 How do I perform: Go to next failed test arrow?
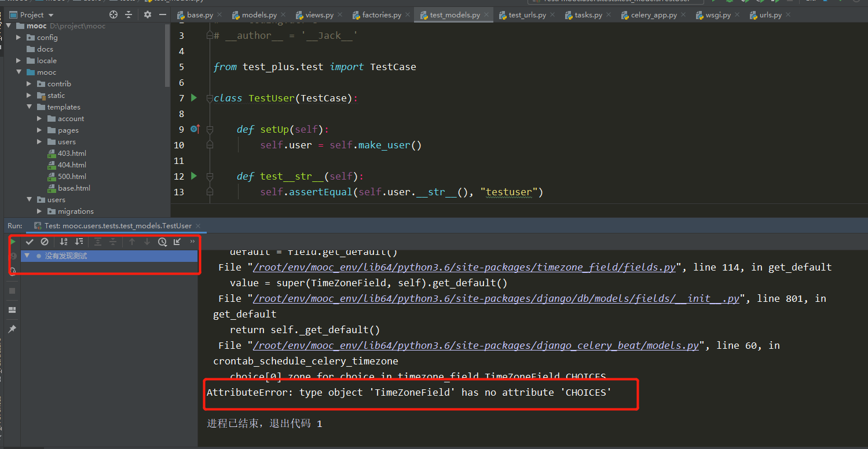[x=147, y=242]
